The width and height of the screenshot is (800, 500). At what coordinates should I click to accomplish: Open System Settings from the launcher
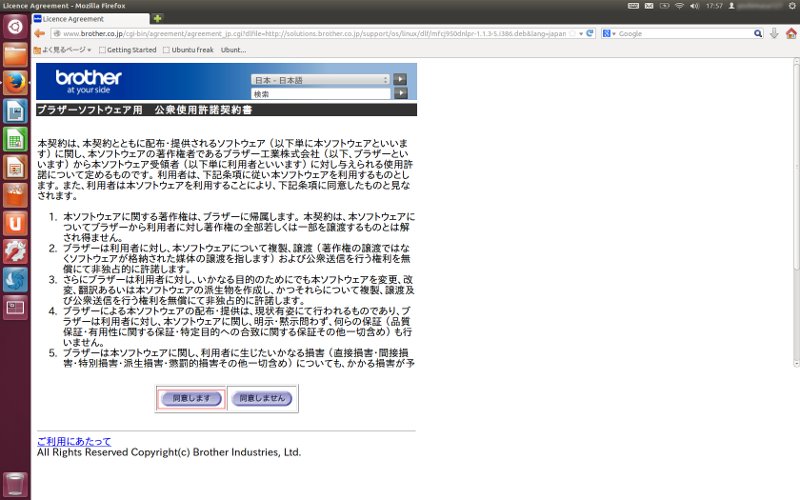point(15,251)
